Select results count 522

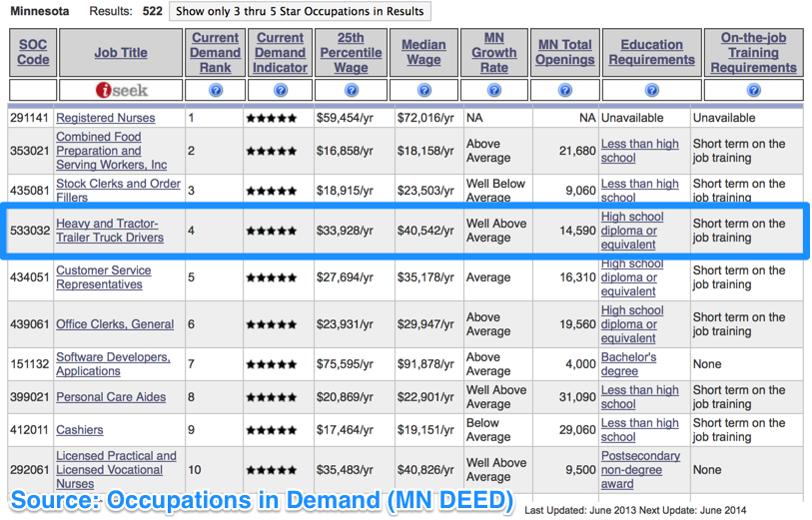(x=152, y=11)
